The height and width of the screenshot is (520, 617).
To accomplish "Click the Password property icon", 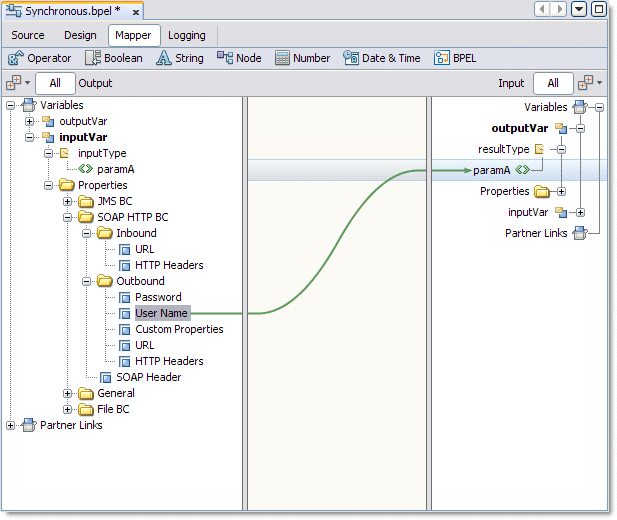I will point(124,298).
